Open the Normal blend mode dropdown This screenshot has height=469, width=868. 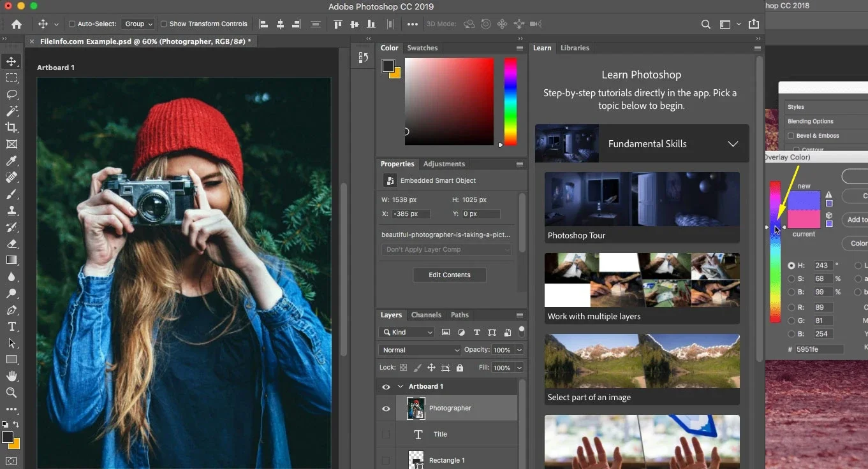[420, 350]
